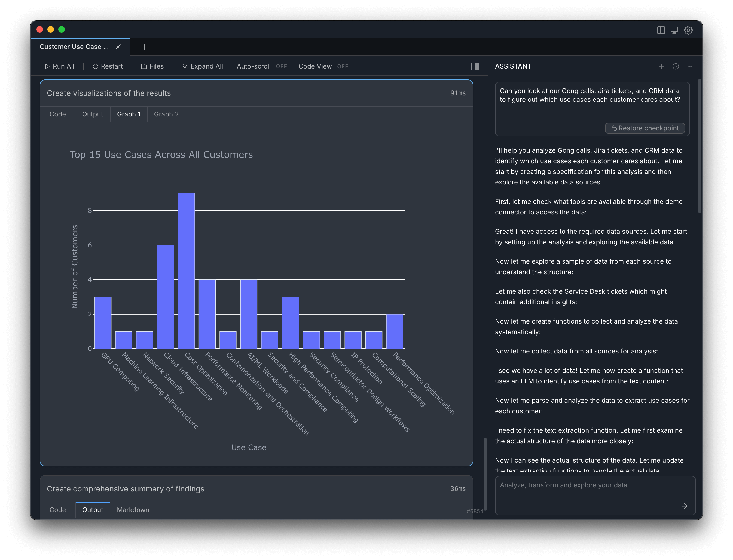The width and height of the screenshot is (733, 560).
Task: Open Files browser
Action: 152,66
